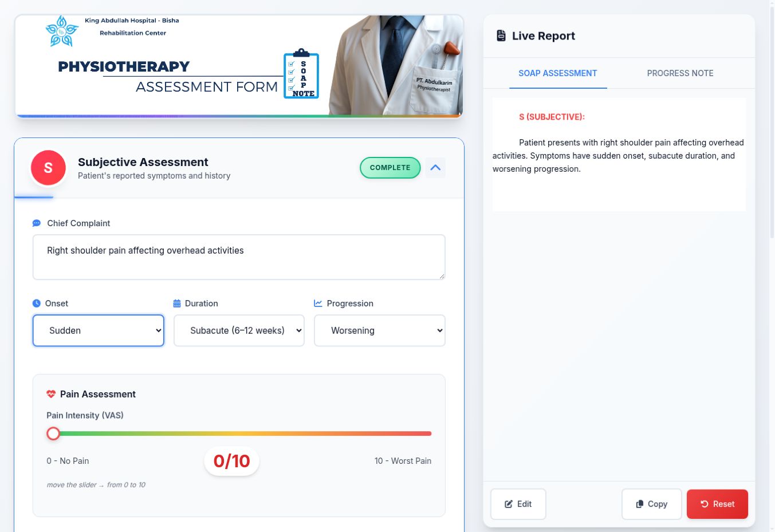The width and height of the screenshot is (775, 532).
Task: Click the Progression chart icon
Action: click(318, 304)
